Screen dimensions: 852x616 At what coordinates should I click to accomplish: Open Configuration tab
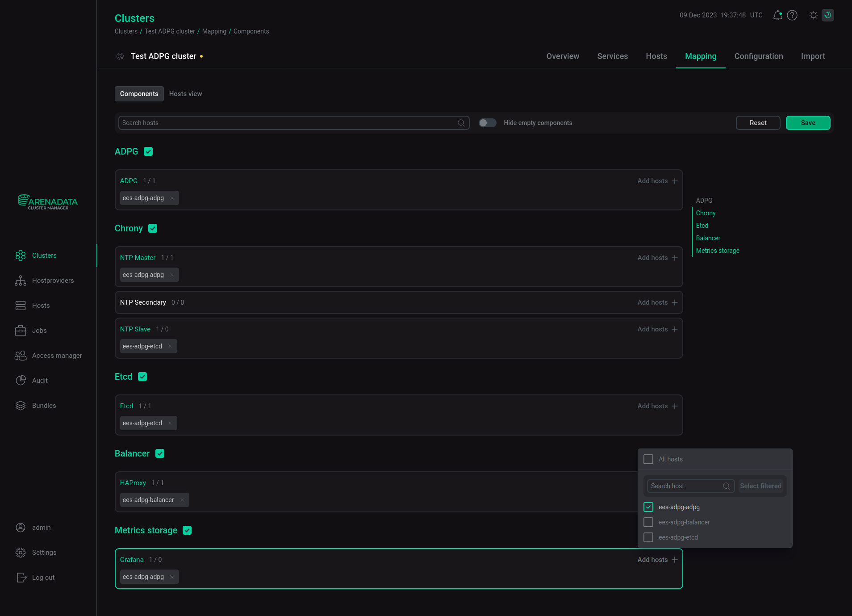coord(758,56)
